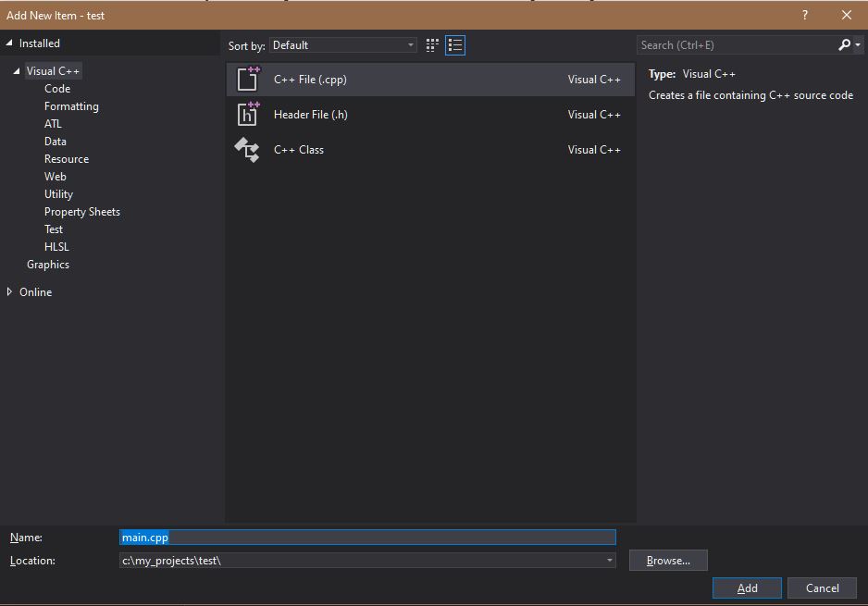The height and width of the screenshot is (606, 868).
Task: Select the Visual C++ category
Action: click(x=53, y=71)
